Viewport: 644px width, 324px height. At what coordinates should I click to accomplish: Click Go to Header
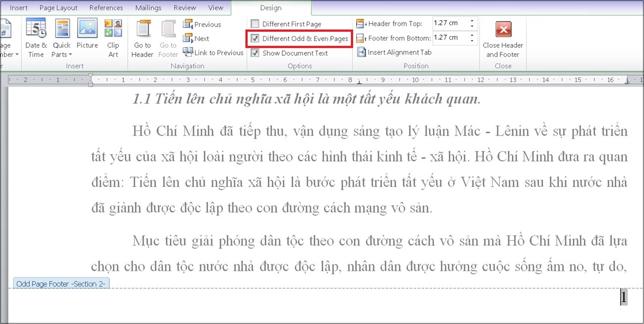pos(142,37)
